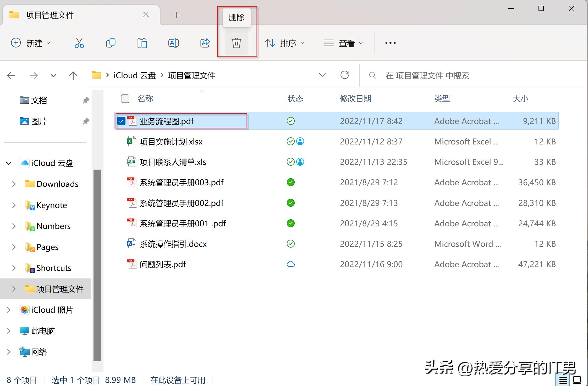The height and width of the screenshot is (386, 588).
Task: Navigate back with the arrow button
Action: tap(11, 75)
